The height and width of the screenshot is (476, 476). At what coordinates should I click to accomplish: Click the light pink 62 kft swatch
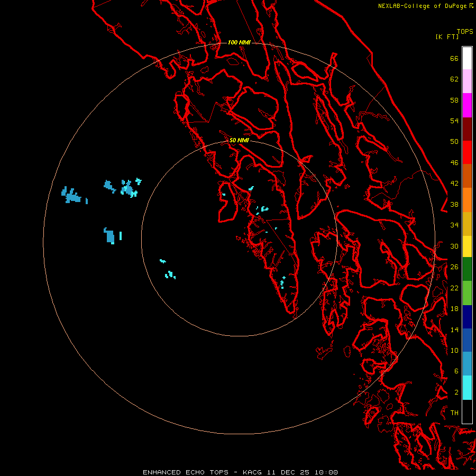click(x=467, y=81)
